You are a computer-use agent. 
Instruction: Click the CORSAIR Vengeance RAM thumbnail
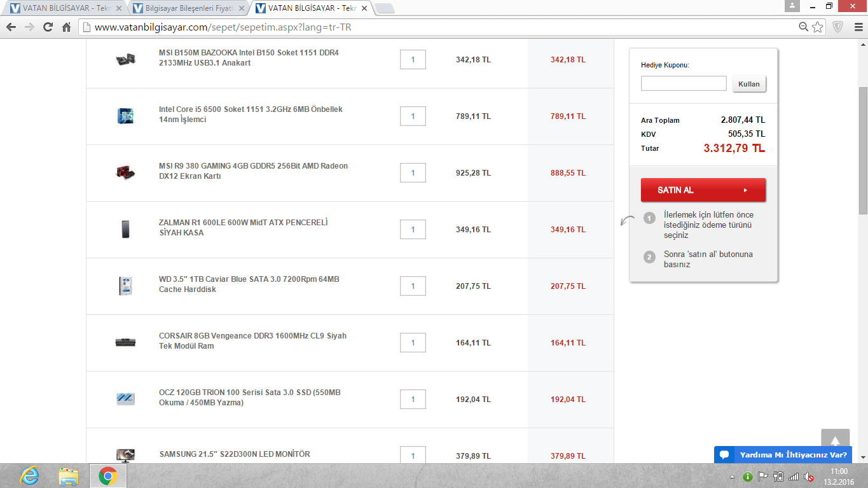pos(126,342)
